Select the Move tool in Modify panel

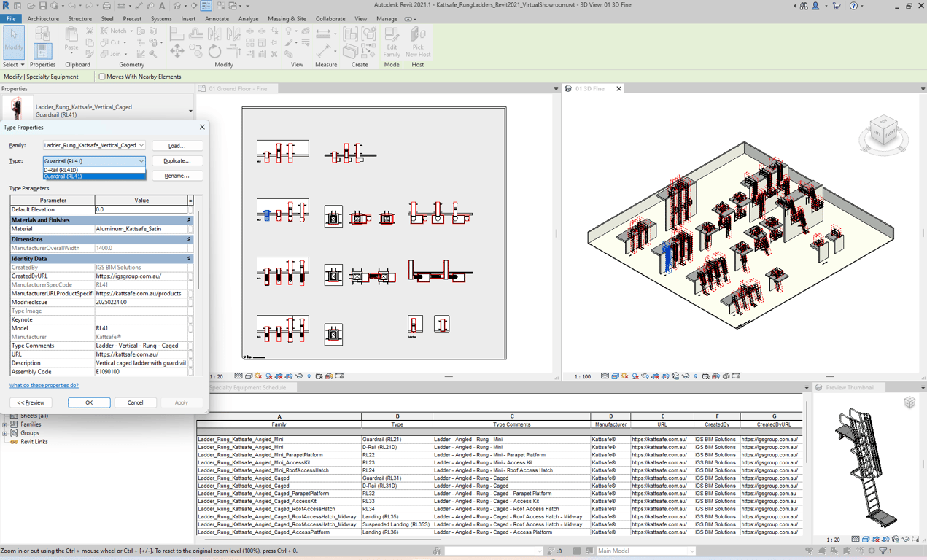point(177,50)
